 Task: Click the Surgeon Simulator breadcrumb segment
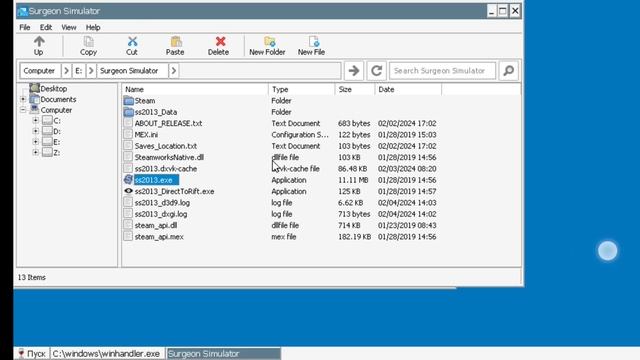(132, 71)
